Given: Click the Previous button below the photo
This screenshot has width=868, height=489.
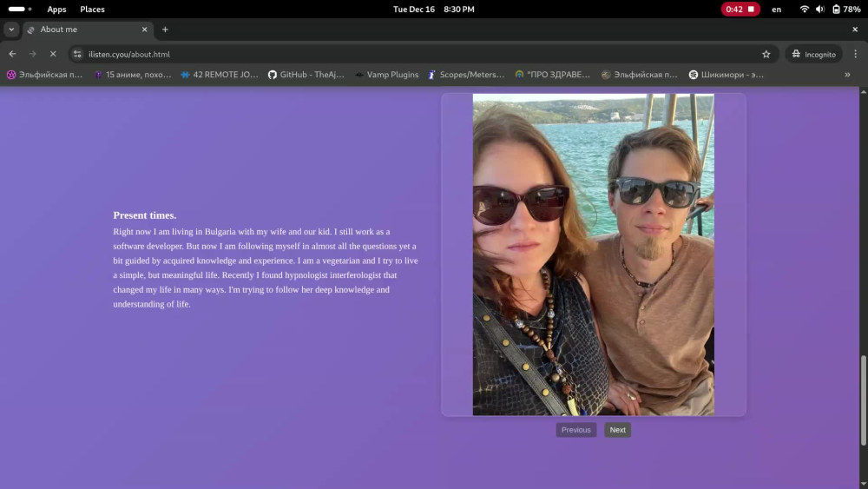Looking at the screenshot, I should click(x=575, y=430).
